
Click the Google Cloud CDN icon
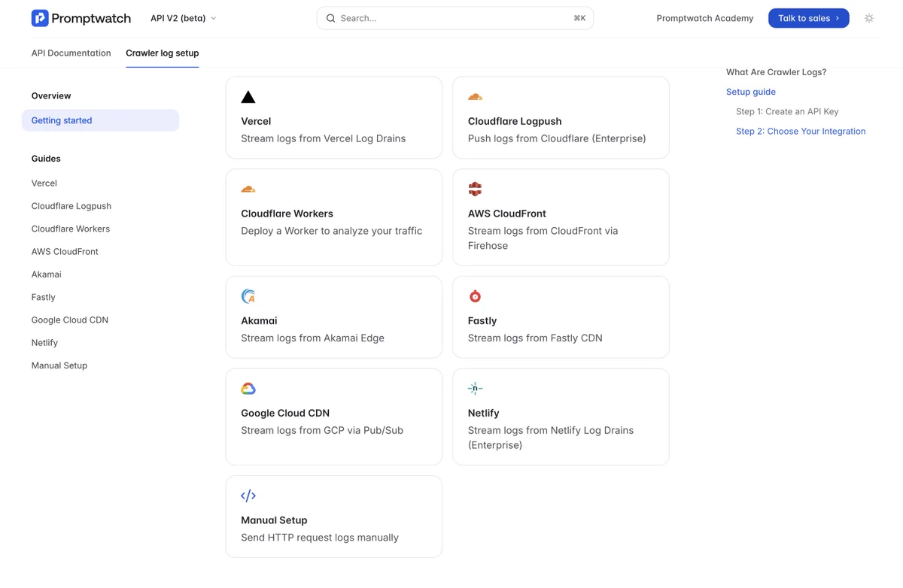pos(248,389)
